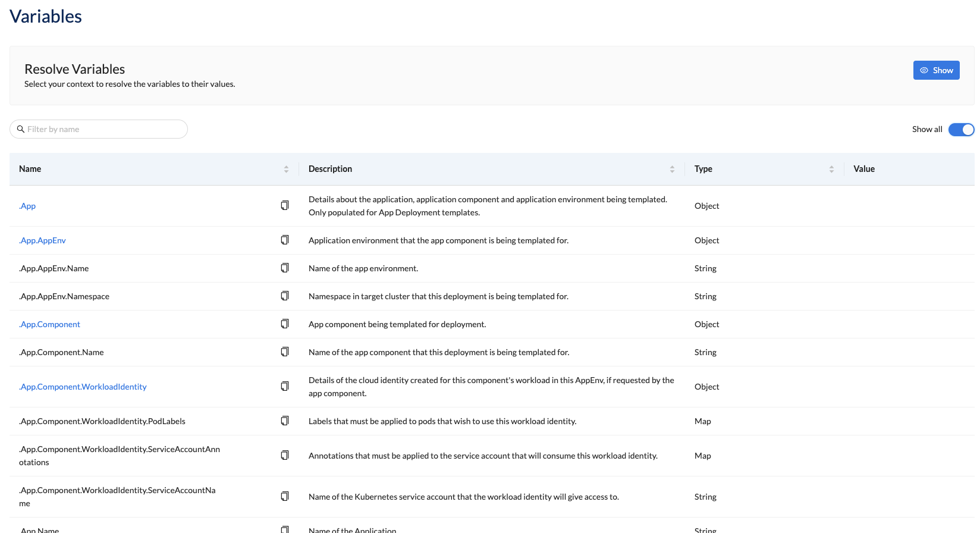Screen dimensions: 980x533
Task: Click the ServiceAccountAnnotations variable name text
Action: pyautogui.click(x=120, y=456)
